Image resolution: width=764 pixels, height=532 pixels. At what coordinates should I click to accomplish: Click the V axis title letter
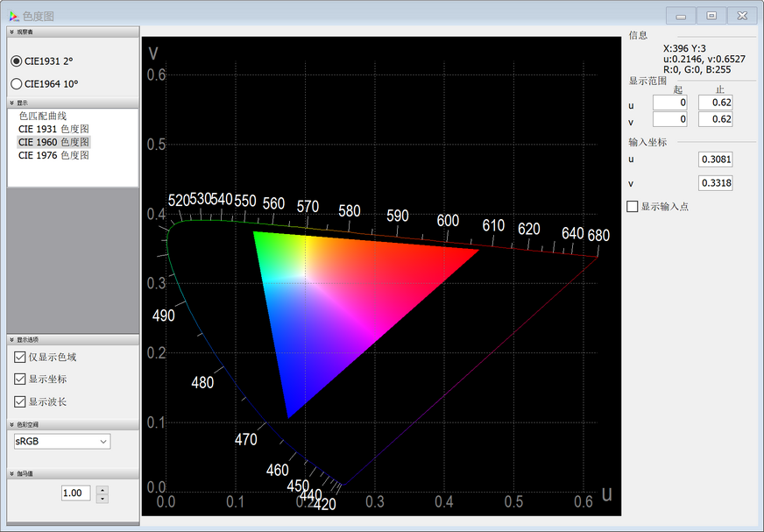pos(153,53)
